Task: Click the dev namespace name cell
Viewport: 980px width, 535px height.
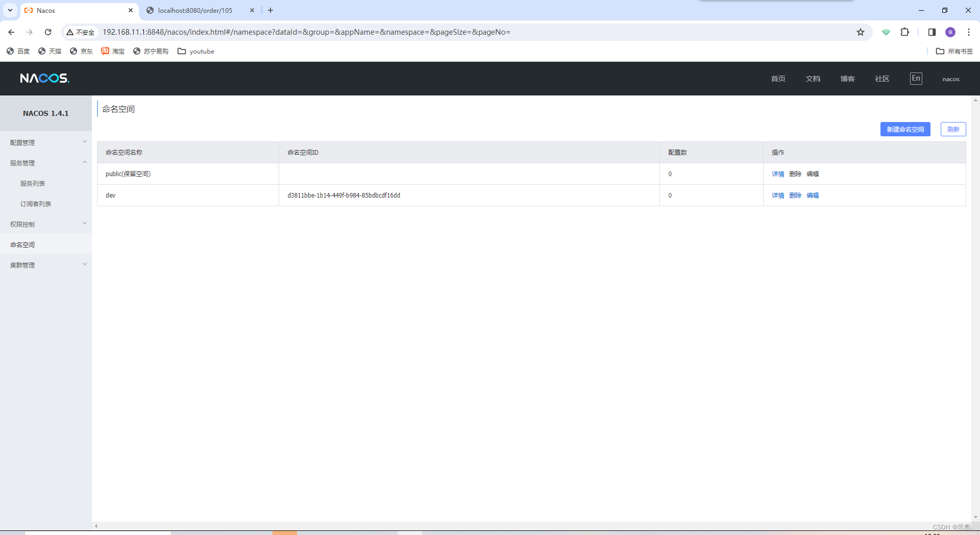Action: point(188,196)
